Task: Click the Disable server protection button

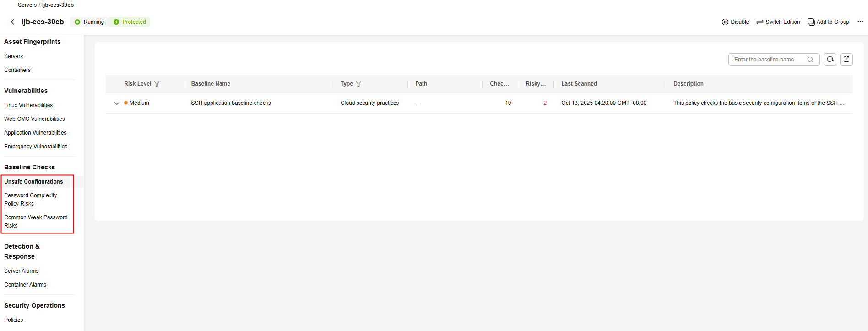Action: [x=735, y=22]
